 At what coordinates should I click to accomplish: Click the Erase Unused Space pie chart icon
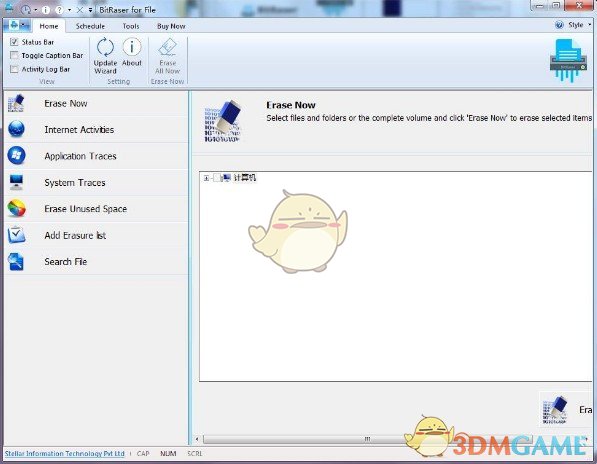coord(16,208)
